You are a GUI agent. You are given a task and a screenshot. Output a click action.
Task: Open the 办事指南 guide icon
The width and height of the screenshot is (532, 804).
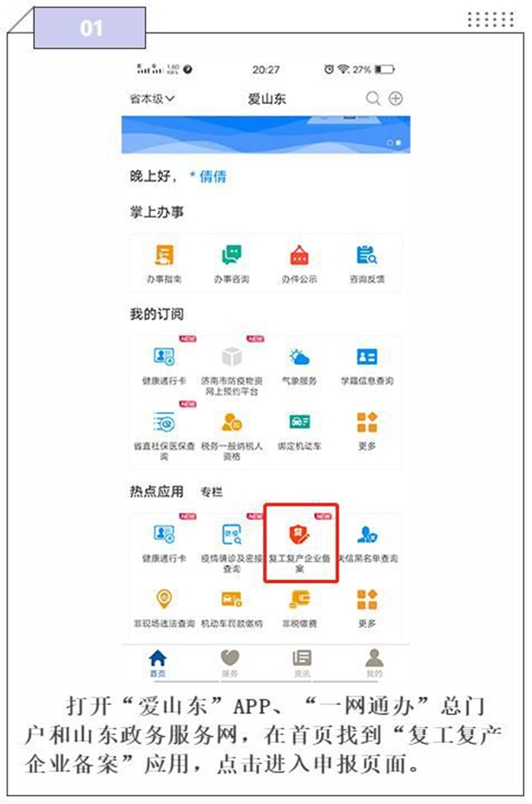pos(164,255)
